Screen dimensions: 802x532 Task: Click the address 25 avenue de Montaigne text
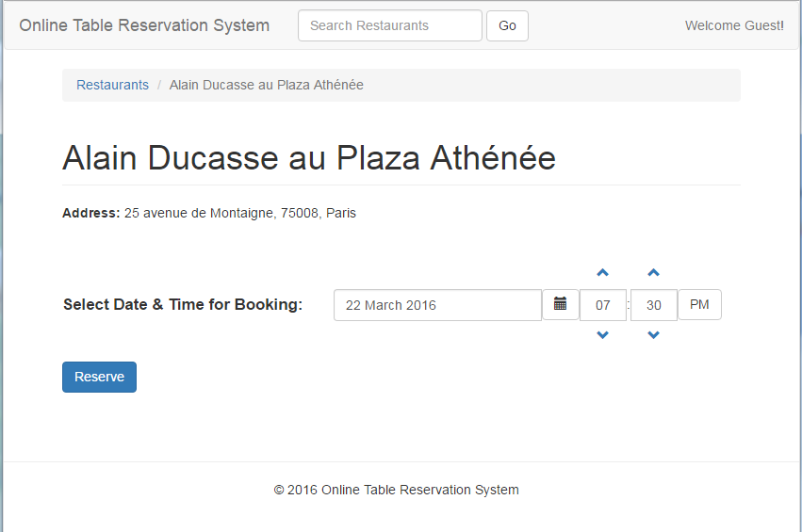point(240,213)
